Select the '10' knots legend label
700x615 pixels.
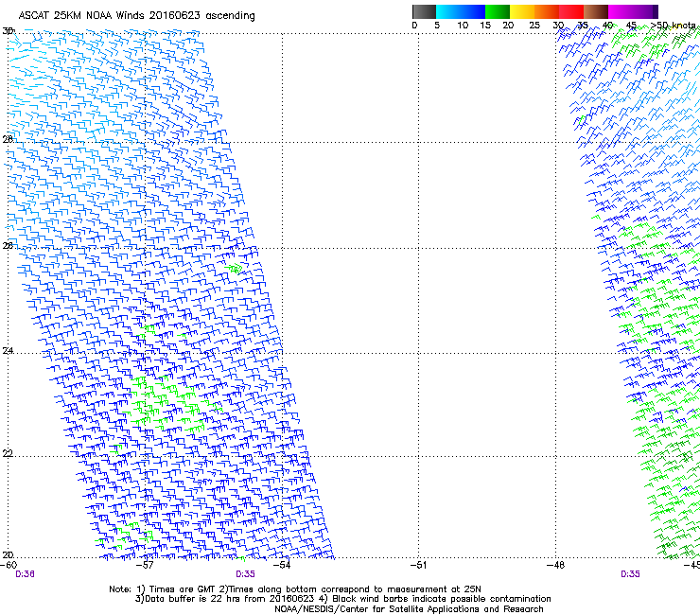pyautogui.click(x=463, y=26)
